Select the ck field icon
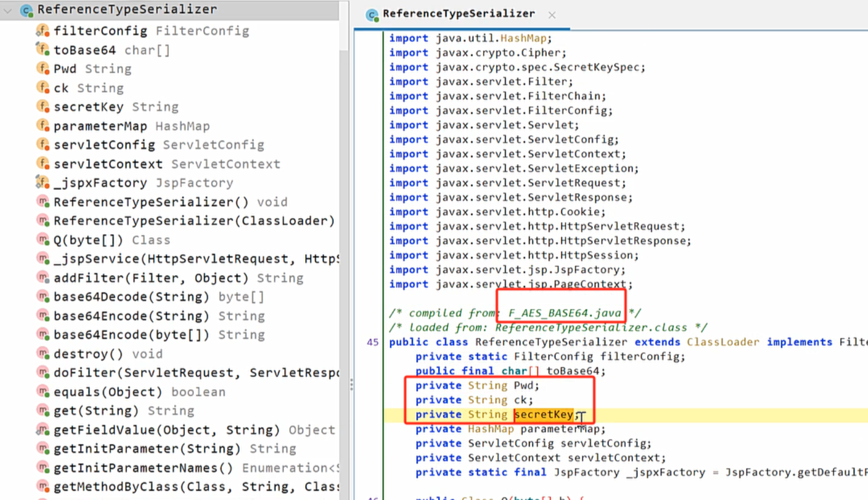 pos(43,88)
